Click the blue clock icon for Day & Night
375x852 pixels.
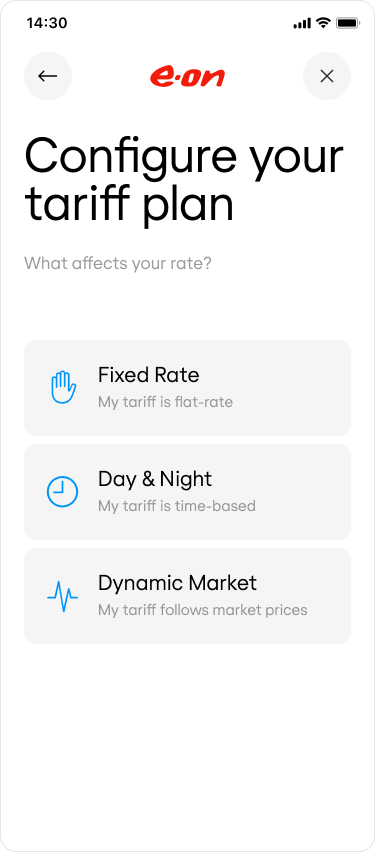click(x=62, y=492)
